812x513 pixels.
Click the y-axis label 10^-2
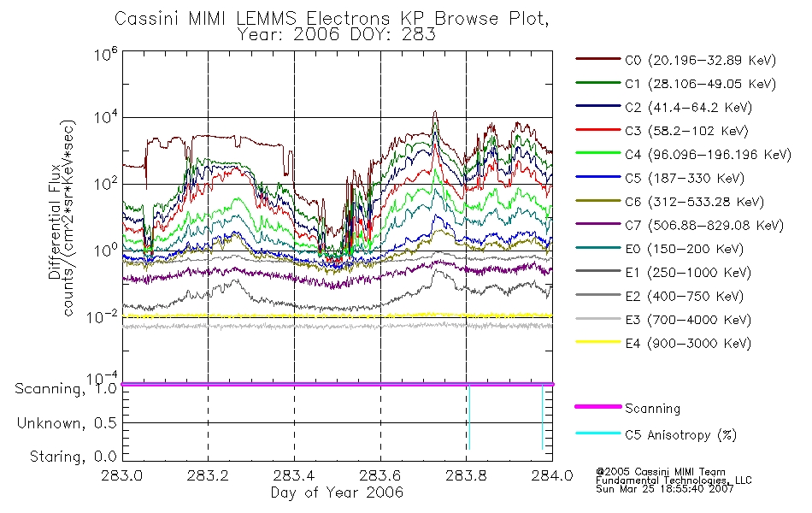[x=102, y=316]
